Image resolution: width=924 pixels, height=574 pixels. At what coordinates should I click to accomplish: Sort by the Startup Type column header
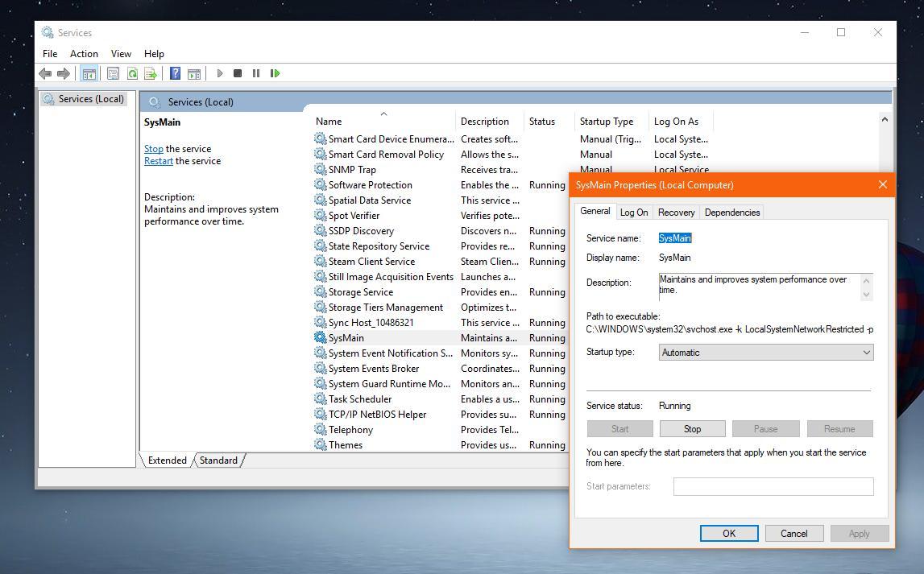pos(611,122)
